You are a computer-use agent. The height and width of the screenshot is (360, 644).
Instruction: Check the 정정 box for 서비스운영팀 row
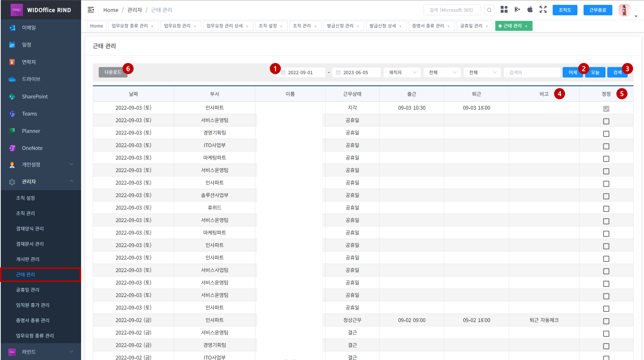(606, 121)
